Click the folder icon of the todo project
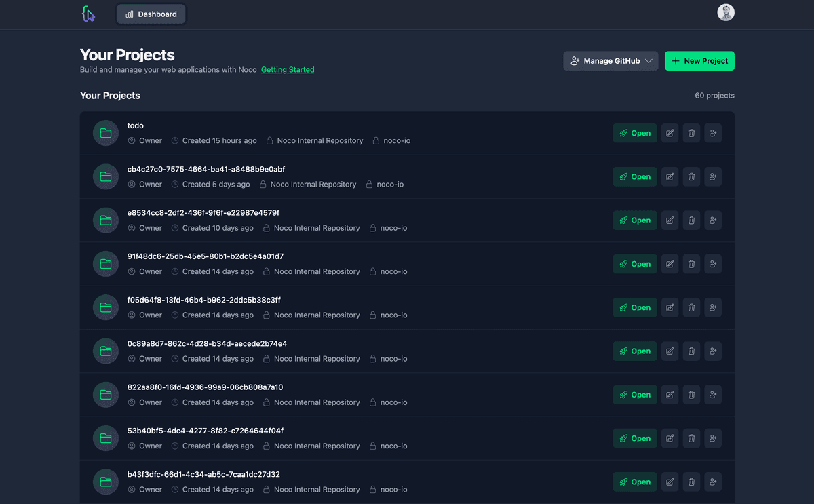The height and width of the screenshot is (504, 814). (106, 133)
